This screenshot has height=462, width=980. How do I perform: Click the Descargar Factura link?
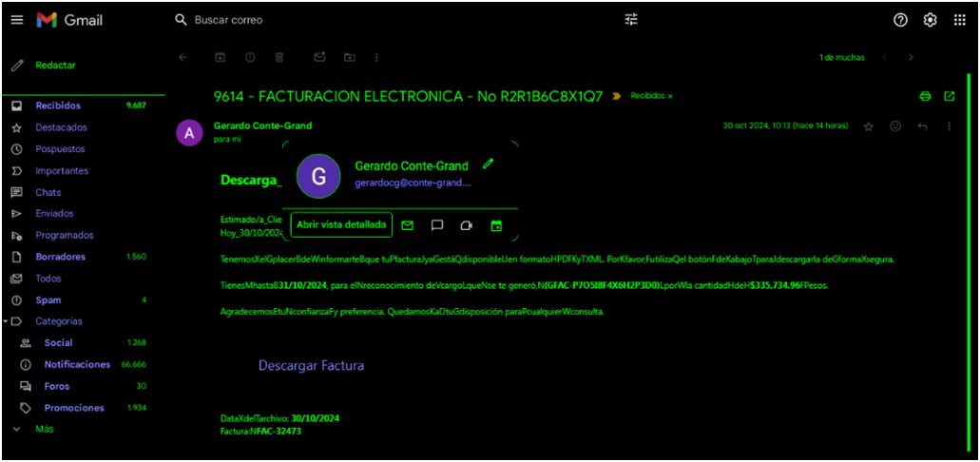coord(311,366)
